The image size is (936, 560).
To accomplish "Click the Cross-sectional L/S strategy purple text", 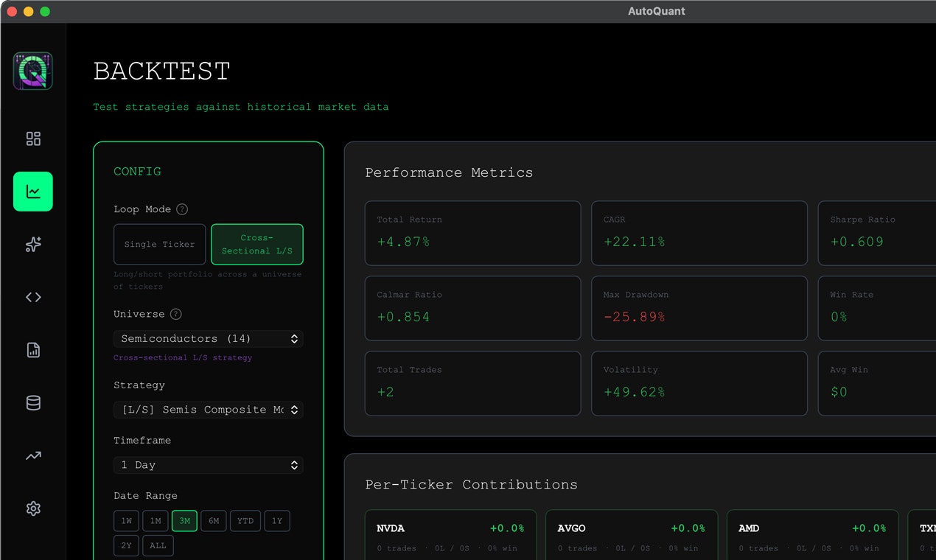I will [x=183, y=357].
